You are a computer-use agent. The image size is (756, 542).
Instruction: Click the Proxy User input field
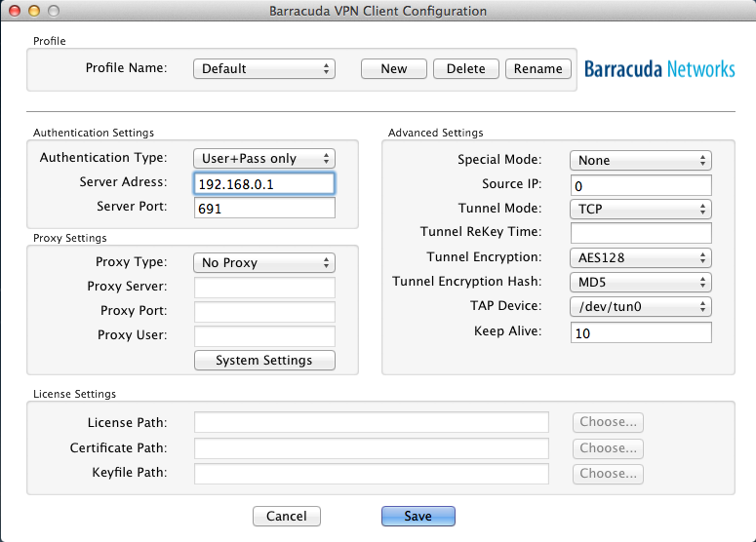[x=264, y=335]
